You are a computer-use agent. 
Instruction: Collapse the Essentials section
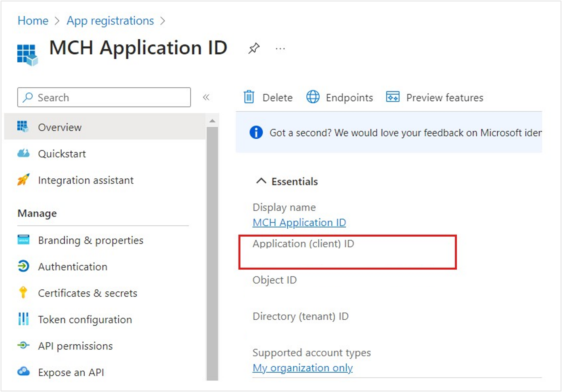click(x=261, y=181)
